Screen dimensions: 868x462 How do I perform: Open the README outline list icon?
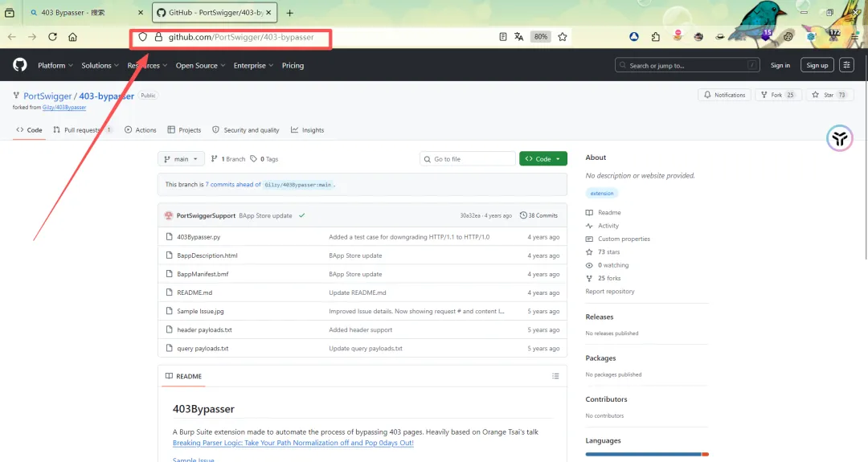tap(555, 376)
